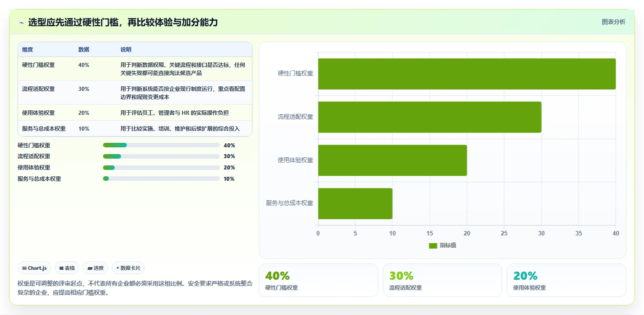Toggle the 指标值 legend entry
The image size is (644, 315).
click(x=443, y=245)
